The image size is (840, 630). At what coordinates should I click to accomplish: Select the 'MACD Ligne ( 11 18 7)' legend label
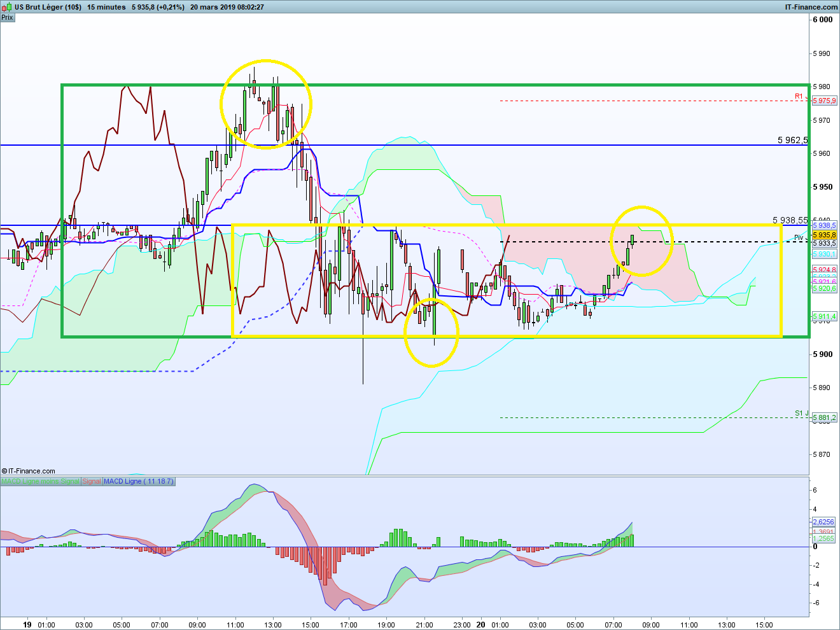[x=138, y=481]
